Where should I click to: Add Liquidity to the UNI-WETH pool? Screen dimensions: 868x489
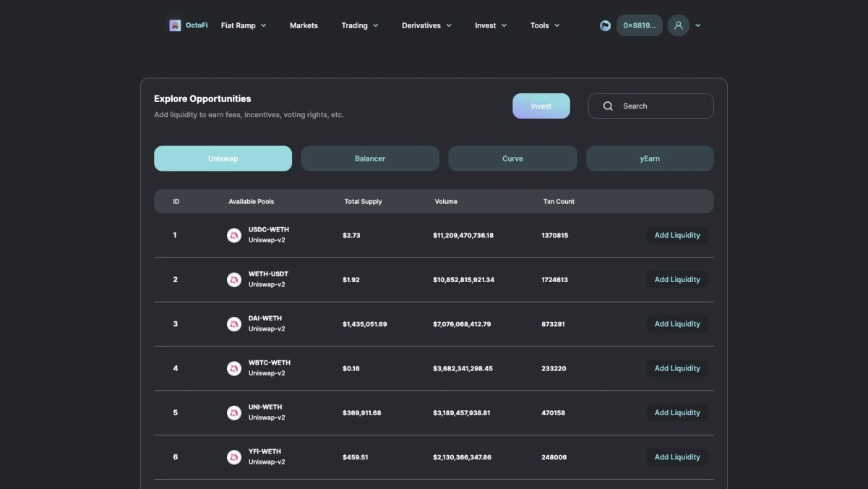pos(677,412)
